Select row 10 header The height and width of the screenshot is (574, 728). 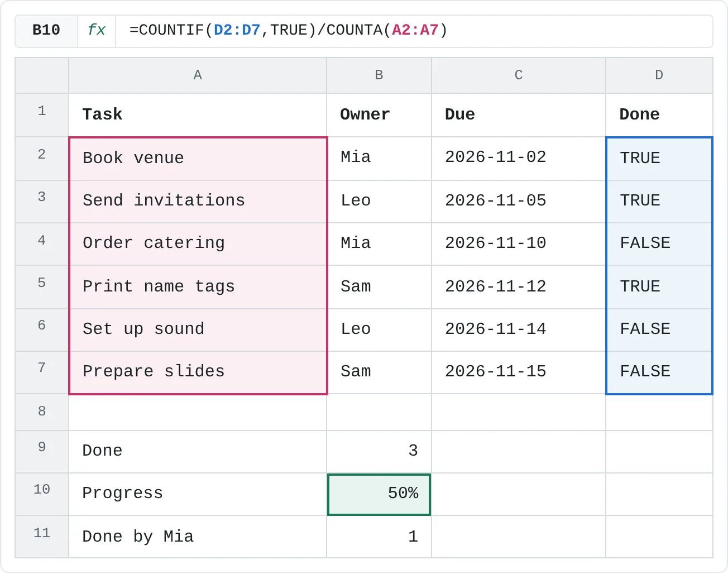[42, 494]
